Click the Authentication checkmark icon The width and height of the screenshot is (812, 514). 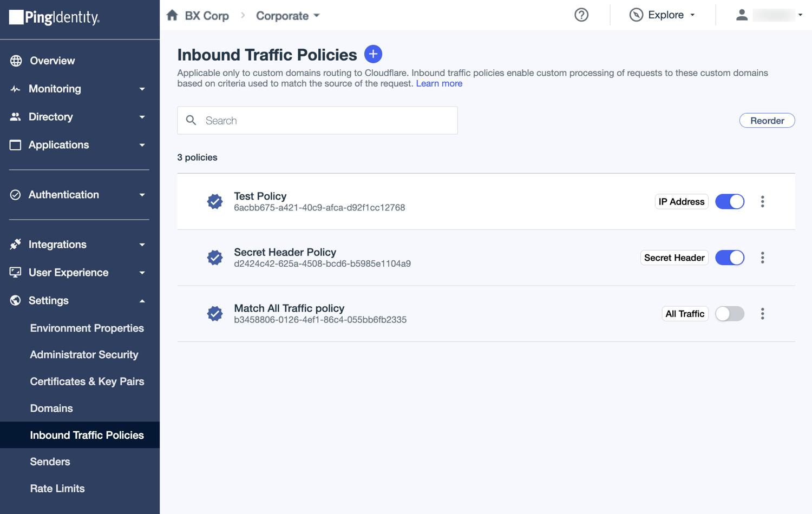click(15, 195)
